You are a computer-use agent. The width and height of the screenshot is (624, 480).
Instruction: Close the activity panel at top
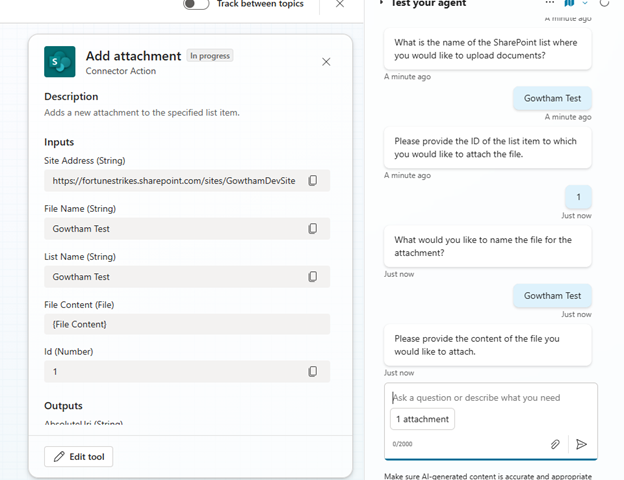pos(340,4)
